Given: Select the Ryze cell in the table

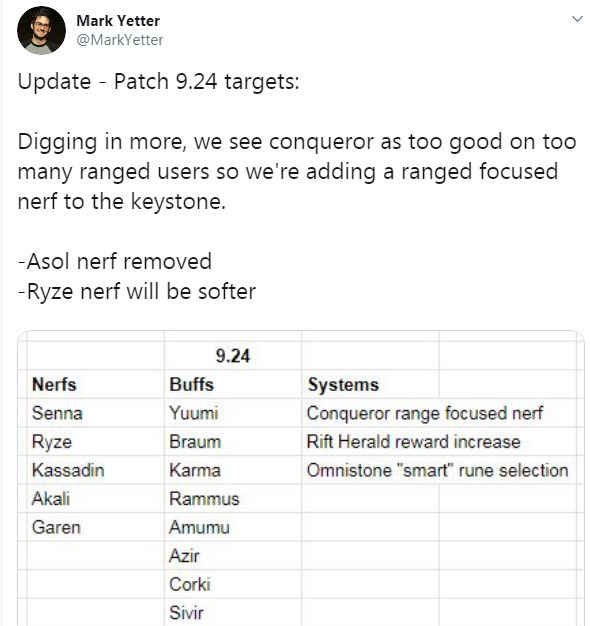Looking at the screenshot, I should coord(95,442).
